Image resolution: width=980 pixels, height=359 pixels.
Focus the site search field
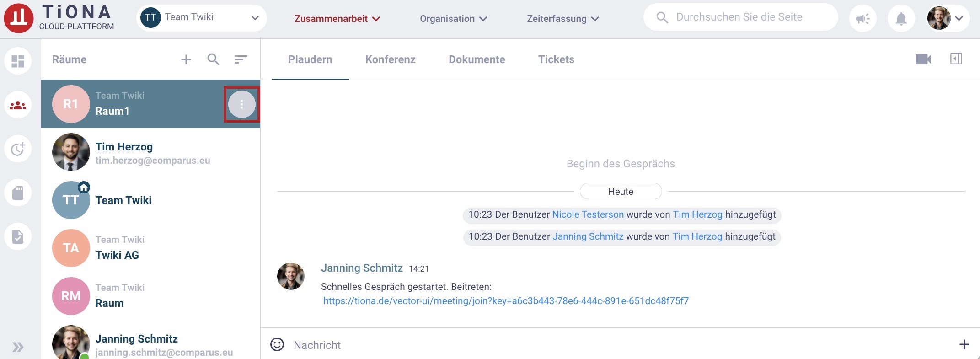(x=740, y=17)
